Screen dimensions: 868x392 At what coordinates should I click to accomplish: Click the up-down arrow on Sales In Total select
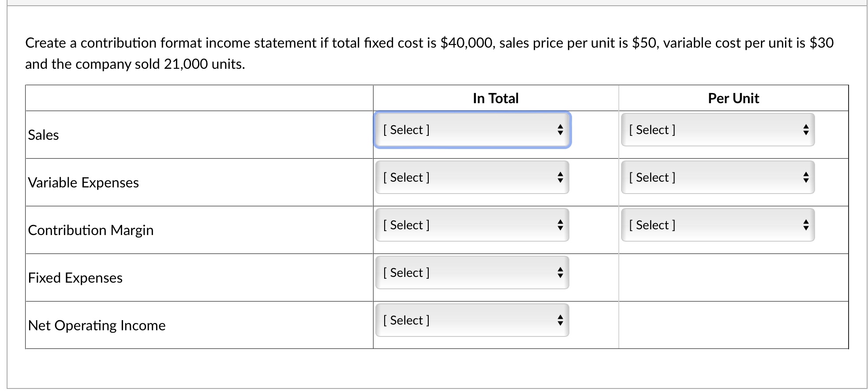coord(560,130)
